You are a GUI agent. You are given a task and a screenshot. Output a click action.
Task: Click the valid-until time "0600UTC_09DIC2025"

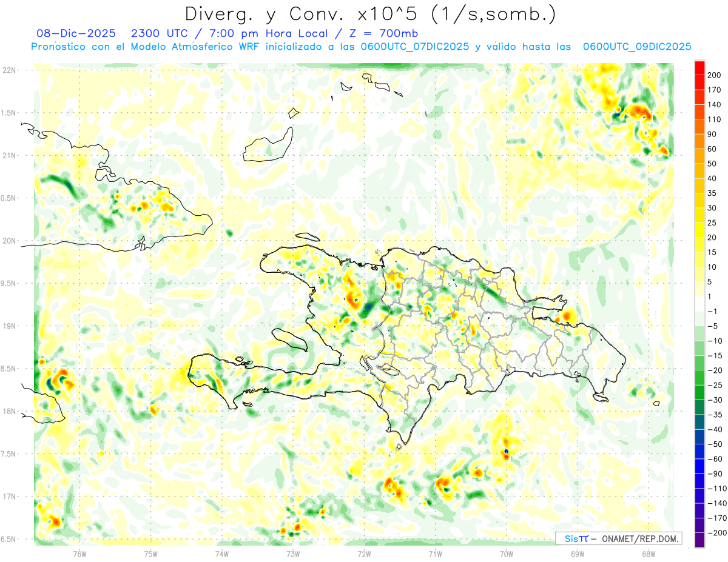tap(637, 47)
